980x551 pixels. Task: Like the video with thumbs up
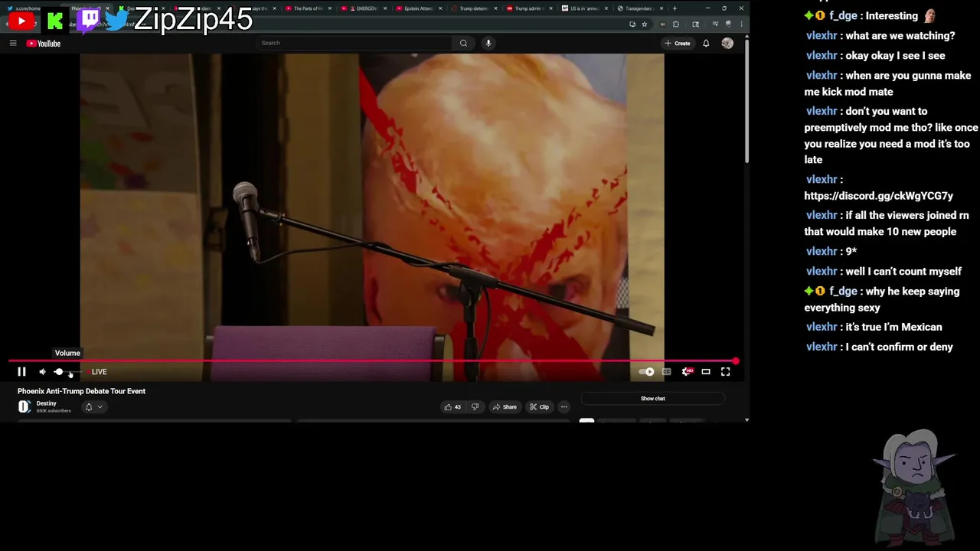(x=452, y=407)
